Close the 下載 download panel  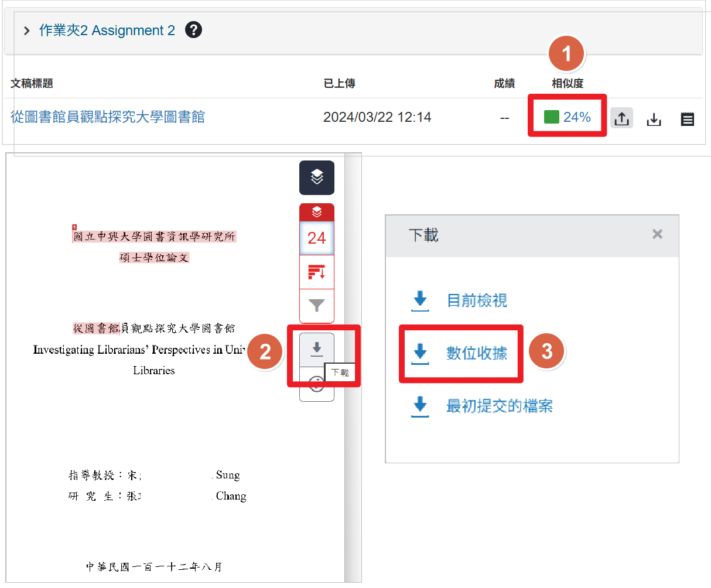click(x=657, y=233)
